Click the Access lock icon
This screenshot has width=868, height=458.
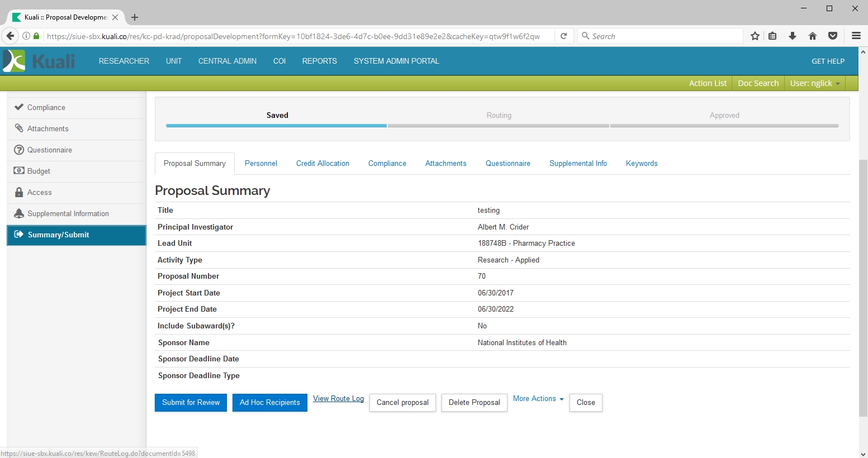(19, 192)
